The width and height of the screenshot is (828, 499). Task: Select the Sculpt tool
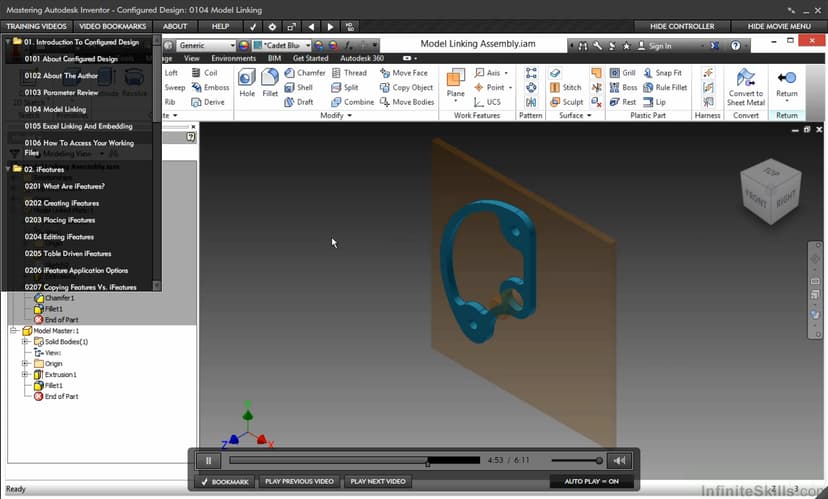coord(566,102)
